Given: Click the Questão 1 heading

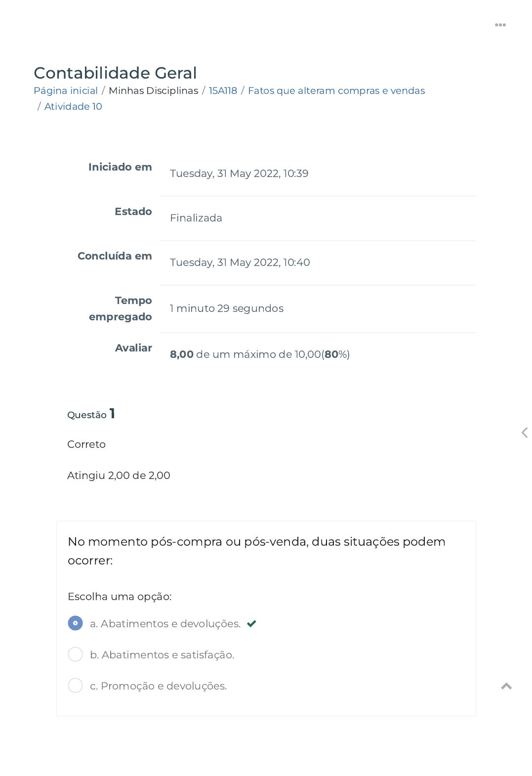Looking at the screenshot, I should (x=91, y=414).
